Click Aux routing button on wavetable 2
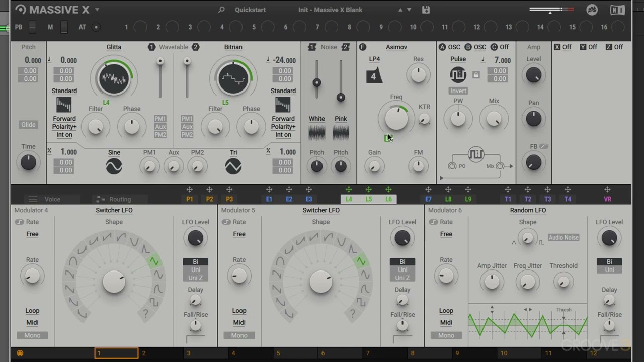Viewport: 644px width, 362px height. click(x=187, y=127)
